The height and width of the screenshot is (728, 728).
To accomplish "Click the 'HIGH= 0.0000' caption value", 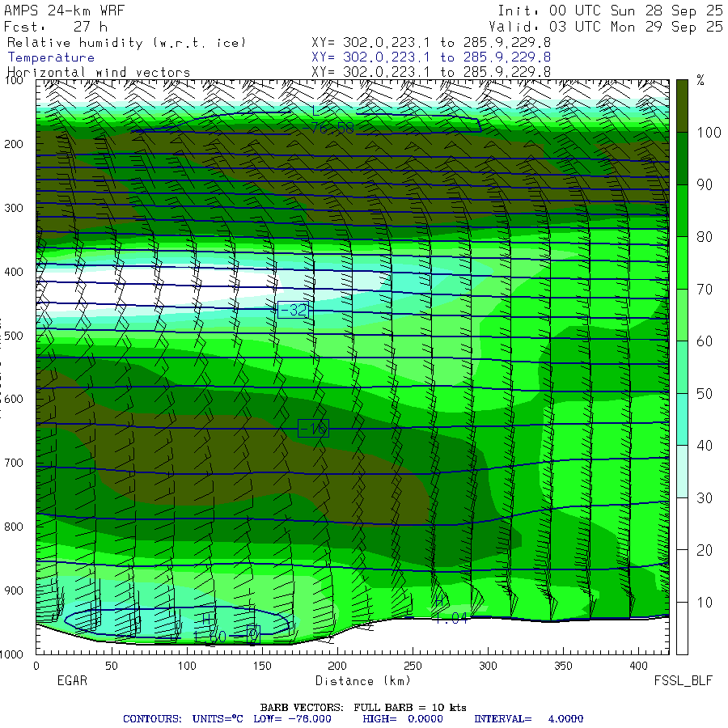I will coord(403,719).
